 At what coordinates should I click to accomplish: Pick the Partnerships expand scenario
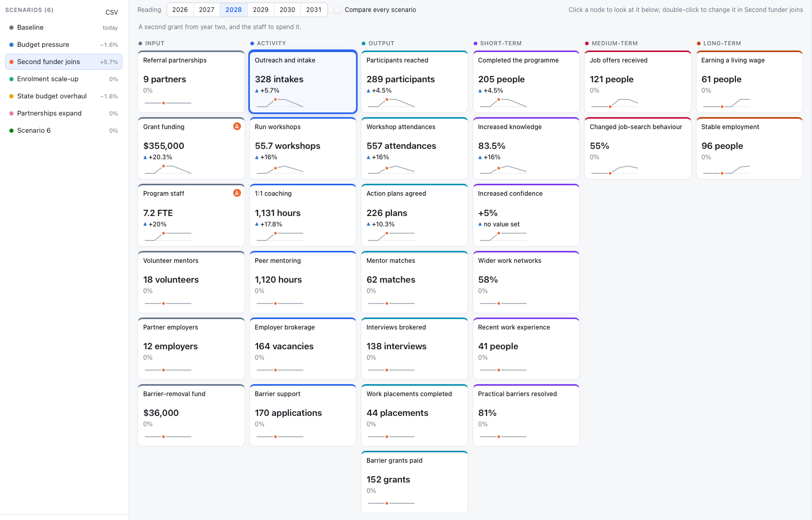[64, 113]
